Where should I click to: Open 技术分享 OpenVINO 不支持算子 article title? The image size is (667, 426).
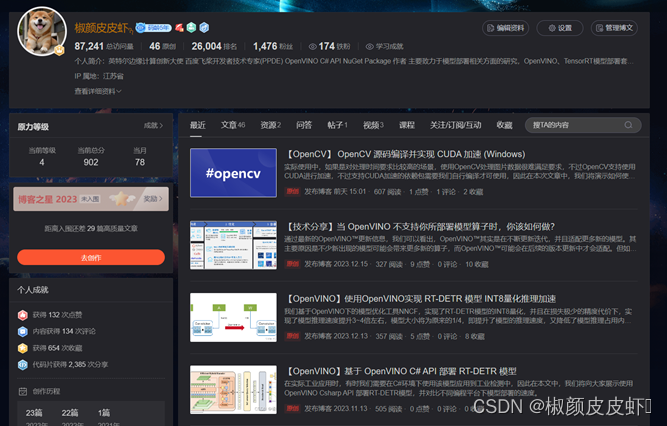(420, 226)
